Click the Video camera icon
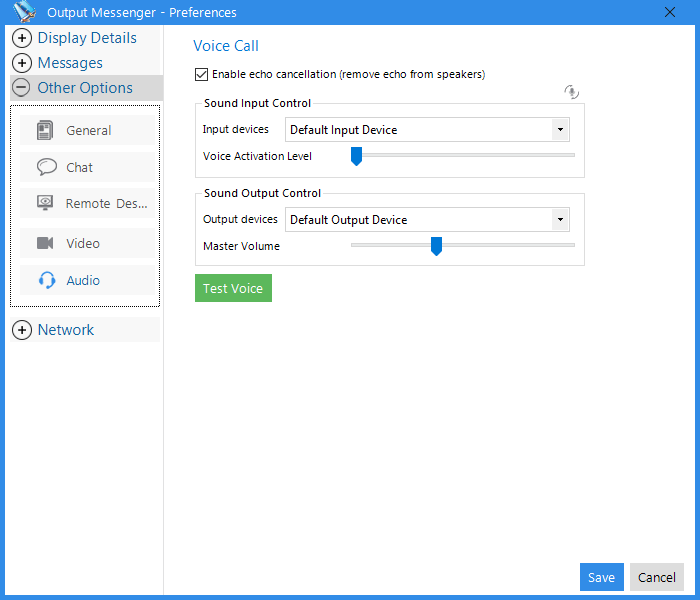 [x=45, y=243]
